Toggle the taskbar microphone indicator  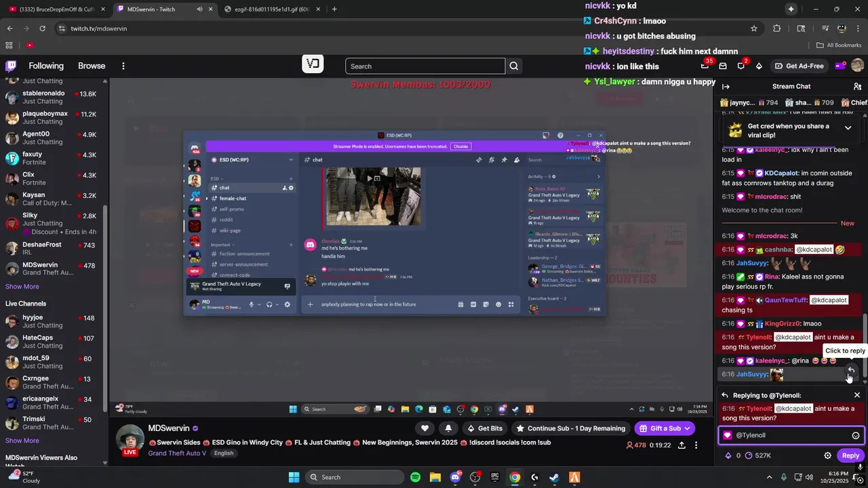point(784,477)
